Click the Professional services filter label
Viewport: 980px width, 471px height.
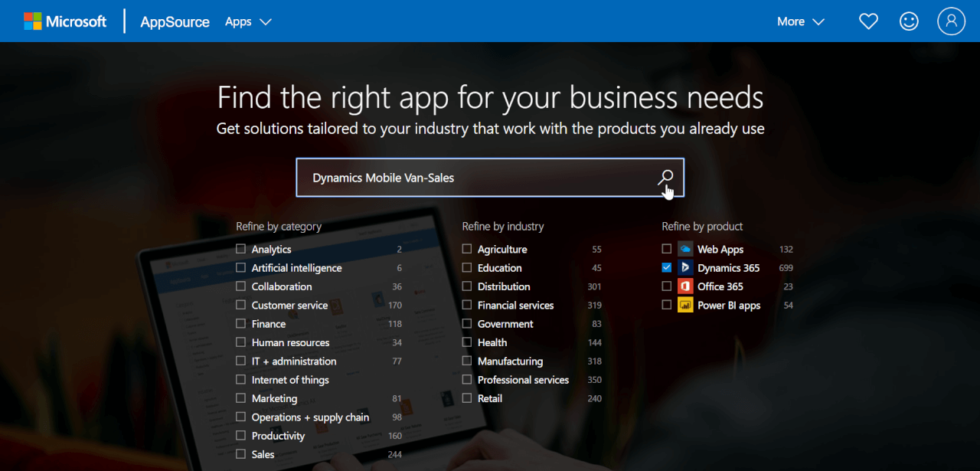tap(523, 380)
